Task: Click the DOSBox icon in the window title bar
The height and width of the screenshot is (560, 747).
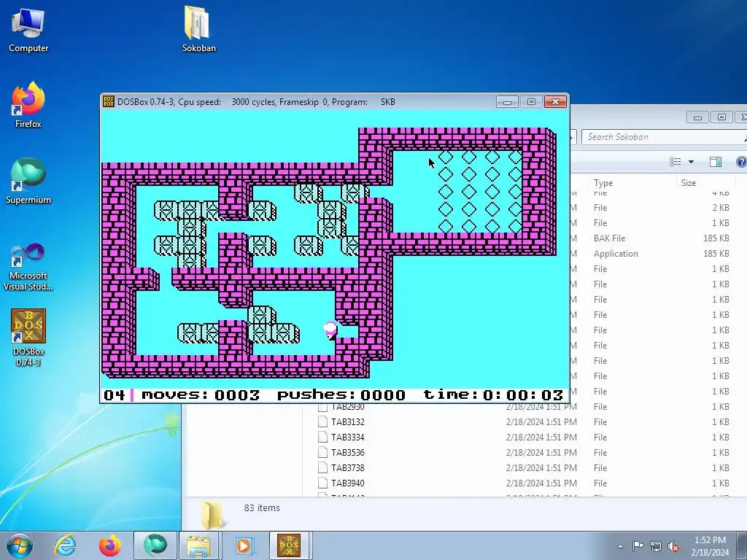Action: pos(109,101)
